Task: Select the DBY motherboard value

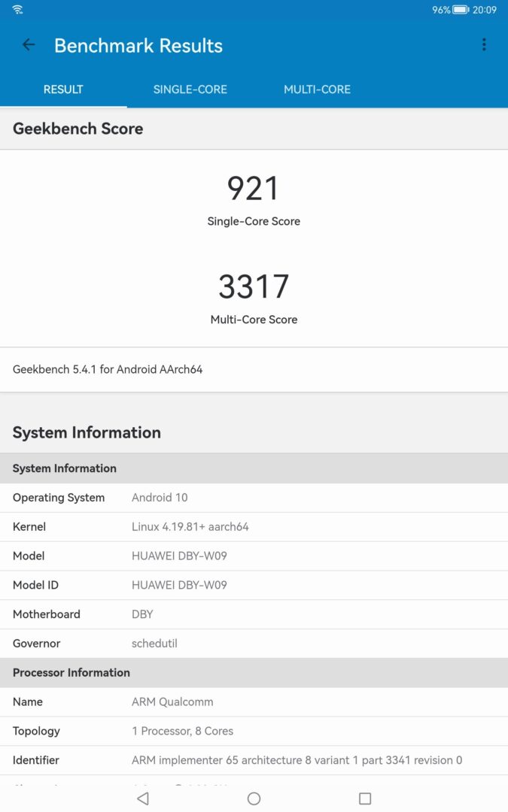Action: tap(142, 614)
